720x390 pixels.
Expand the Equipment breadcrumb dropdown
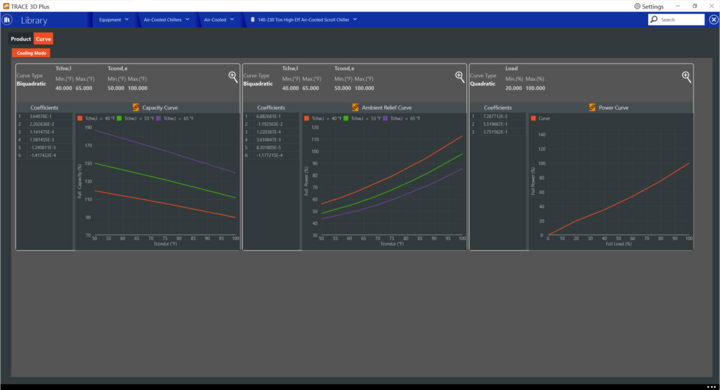[x=114, y=20]
